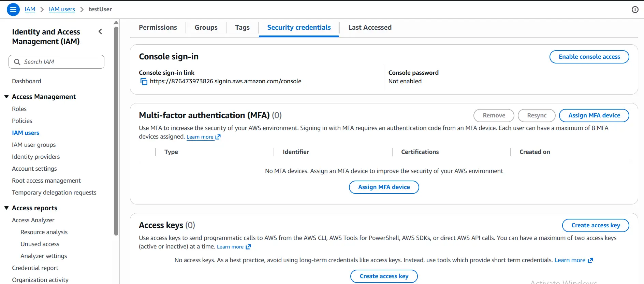Screen dimensions: 644x284
Task: Open IAM users in the sidebar
Action: point(26,133)
